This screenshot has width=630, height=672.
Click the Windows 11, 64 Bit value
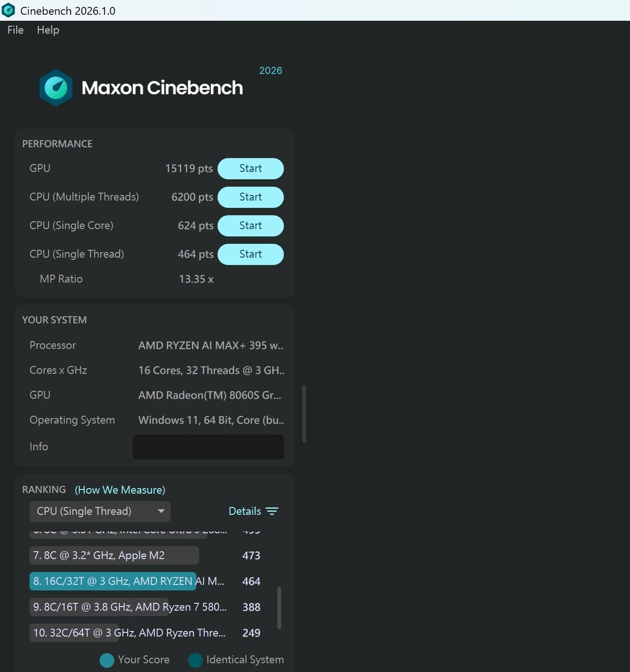[211, 420]
